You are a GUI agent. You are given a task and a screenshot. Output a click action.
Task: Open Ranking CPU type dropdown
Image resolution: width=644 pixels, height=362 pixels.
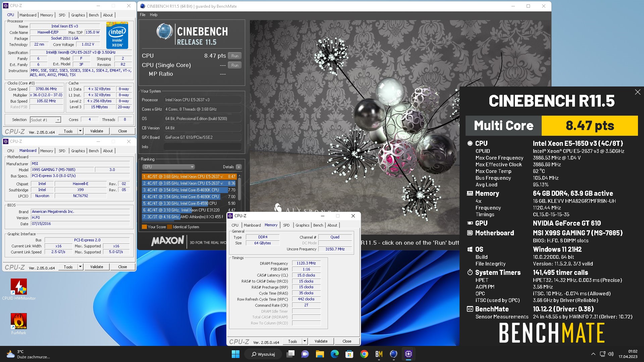[168, 167]
